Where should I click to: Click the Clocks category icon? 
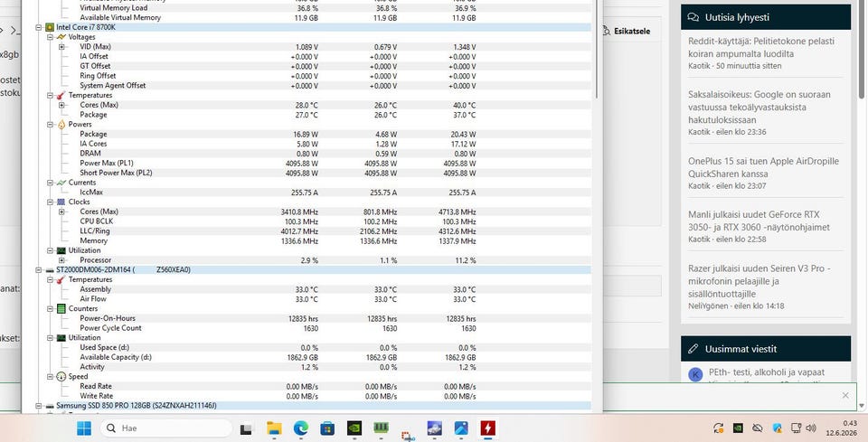(x=61, y=202)
